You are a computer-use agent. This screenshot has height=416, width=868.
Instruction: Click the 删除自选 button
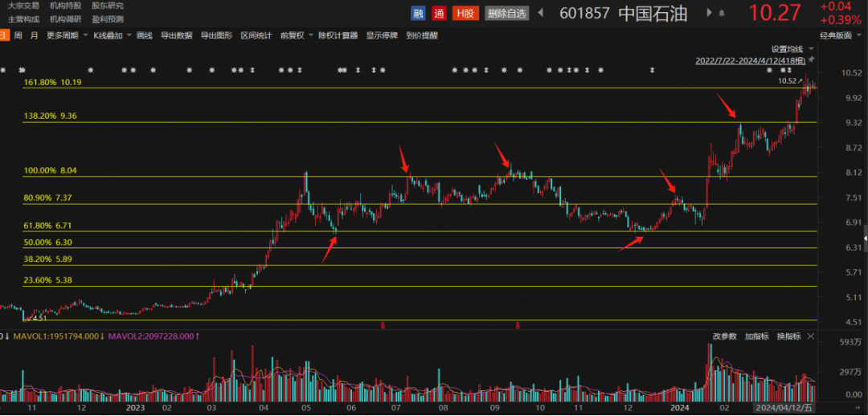point(506,13)
